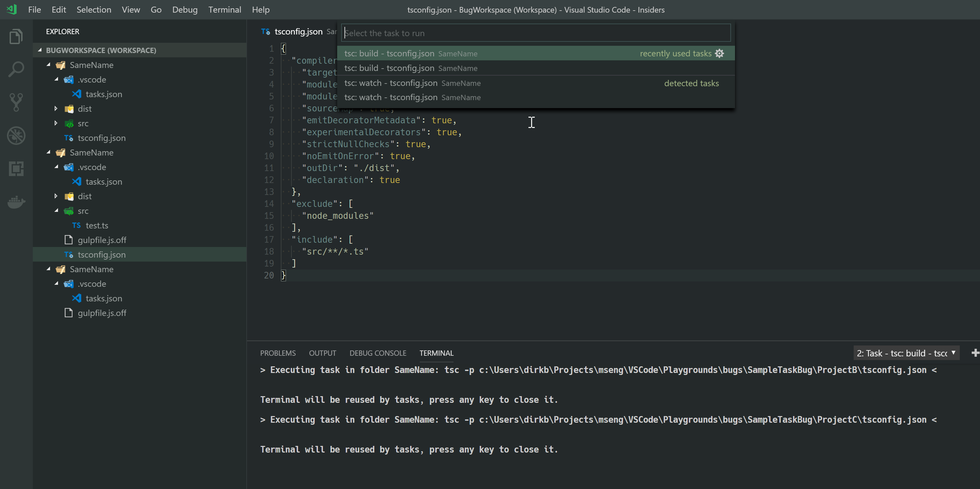
Task: Click the gear icon next to recently used tasks
Action: [720, 53]
